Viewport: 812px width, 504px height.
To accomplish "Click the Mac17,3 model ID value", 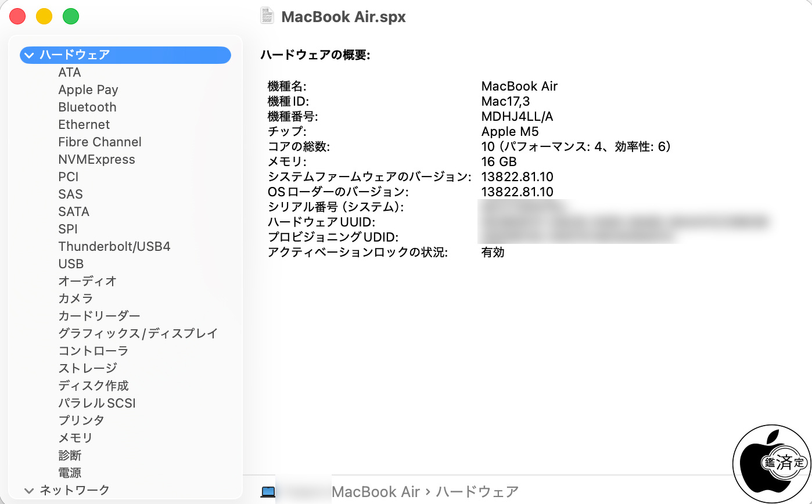I will (x=505, y=102).
